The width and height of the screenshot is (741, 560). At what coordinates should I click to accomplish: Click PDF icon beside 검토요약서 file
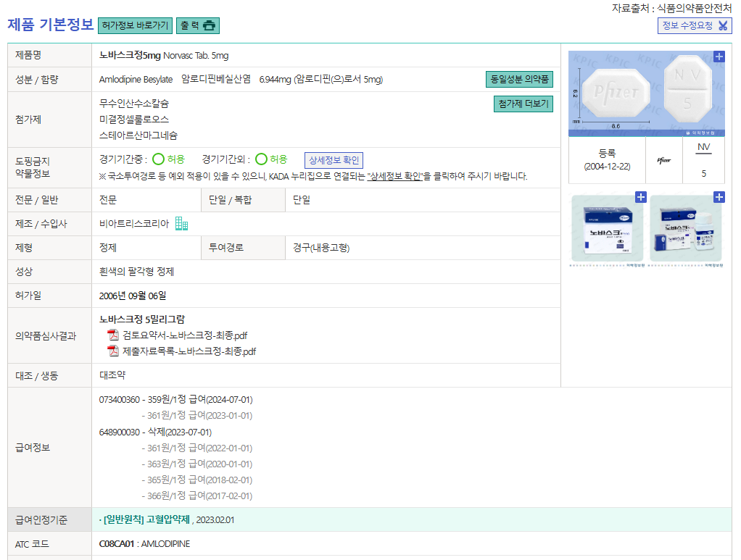(x=113, y=335)
